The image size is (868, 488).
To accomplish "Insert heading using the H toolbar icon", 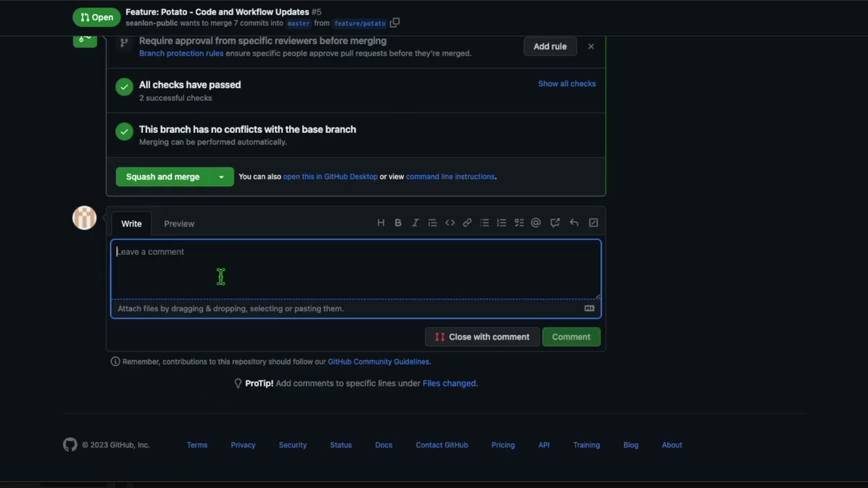I will coord(381,223).
